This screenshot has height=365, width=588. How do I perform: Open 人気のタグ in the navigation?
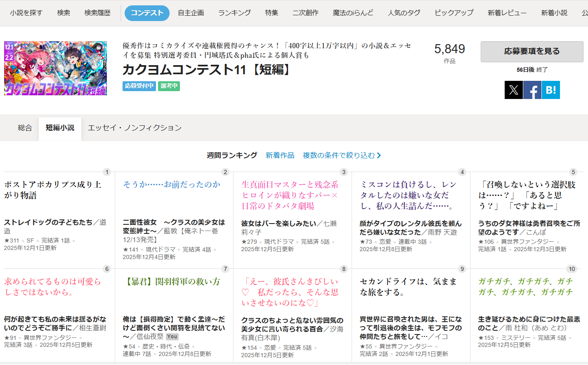[404, 13]
